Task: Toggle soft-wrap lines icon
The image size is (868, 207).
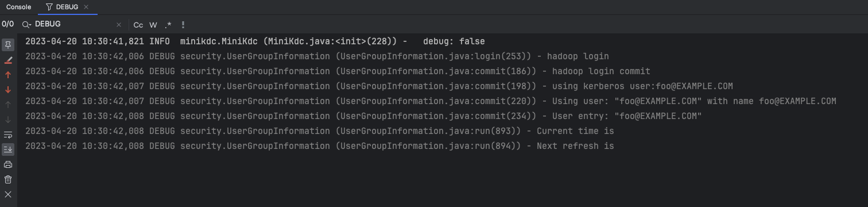Action: tap(8, 135)
